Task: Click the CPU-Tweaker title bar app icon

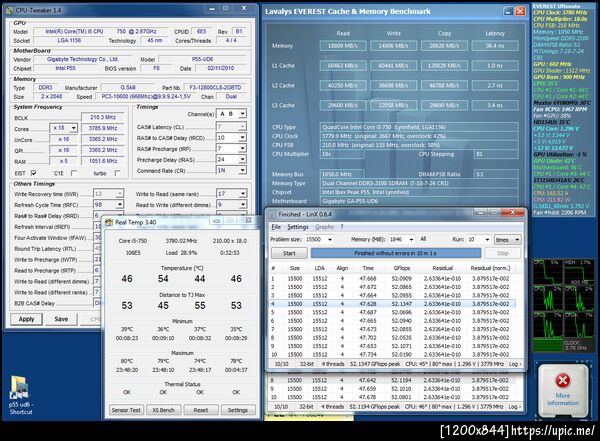Action: (x=9, y=10)
